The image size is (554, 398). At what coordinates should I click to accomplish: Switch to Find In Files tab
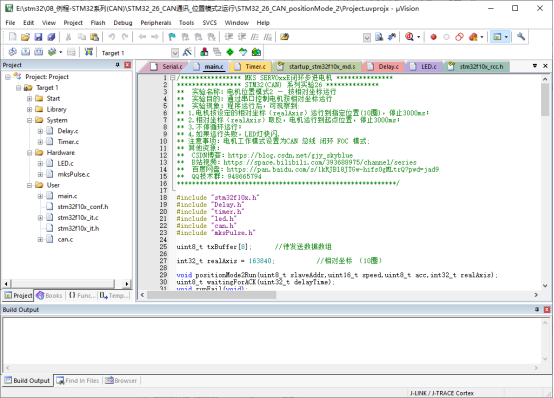point(78,380)
